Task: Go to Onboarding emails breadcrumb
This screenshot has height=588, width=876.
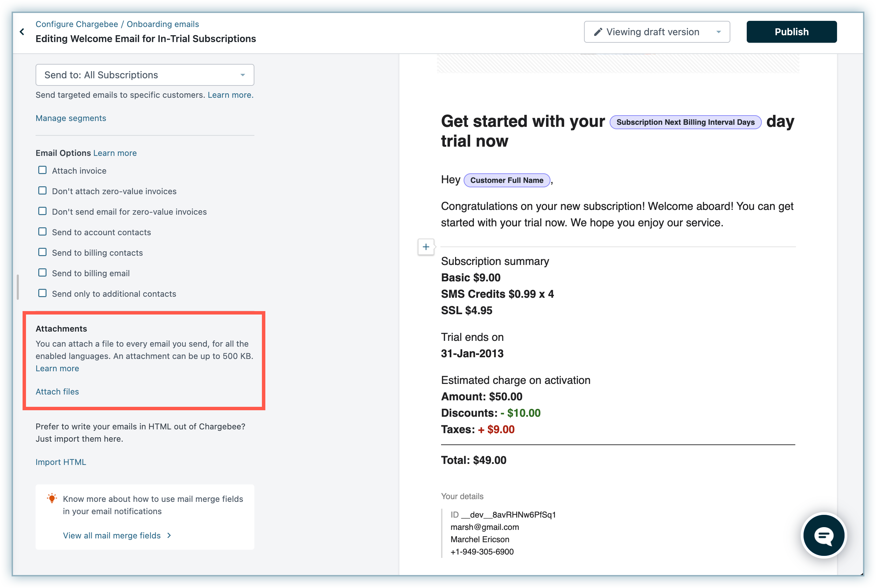Action: [163, 24]
